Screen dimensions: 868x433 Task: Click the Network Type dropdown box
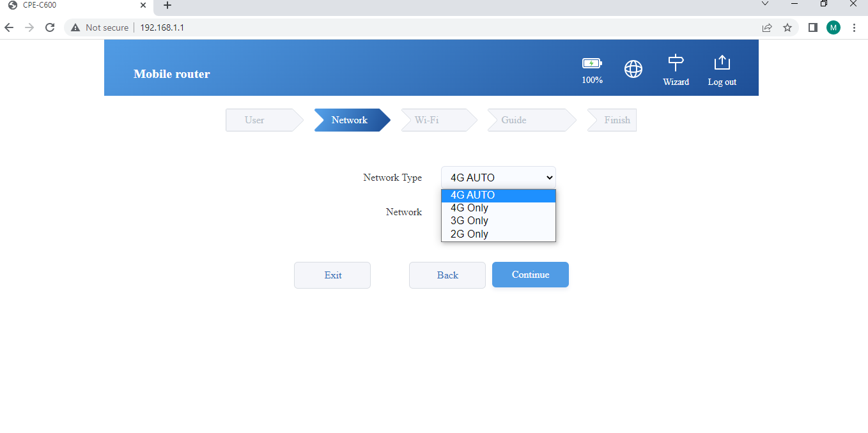499,178
